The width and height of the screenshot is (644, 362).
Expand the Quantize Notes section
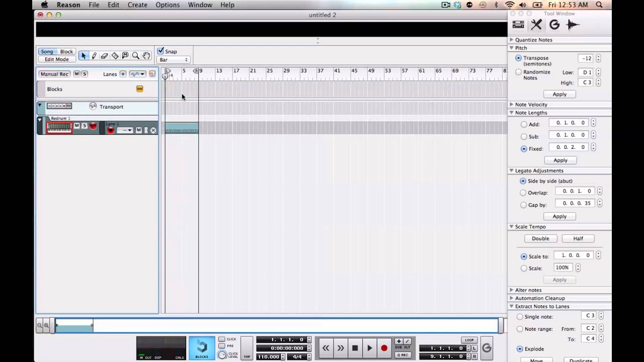511,40
